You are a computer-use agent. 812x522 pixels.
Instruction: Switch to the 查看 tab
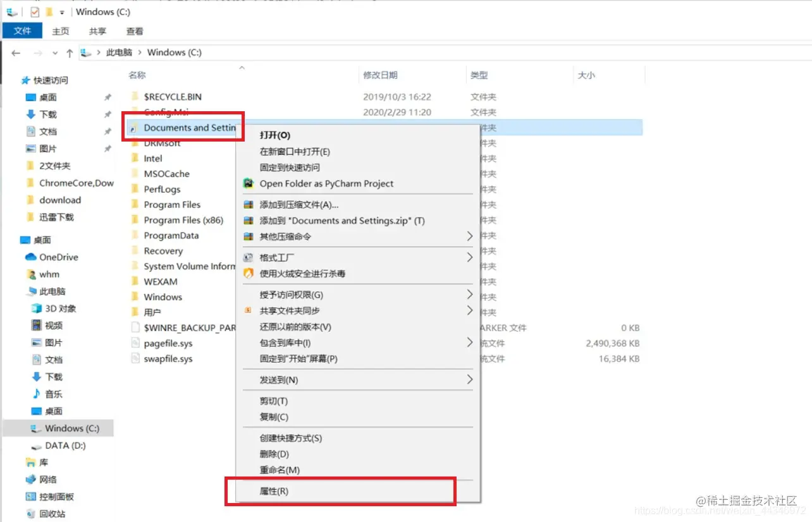[135, 31]
